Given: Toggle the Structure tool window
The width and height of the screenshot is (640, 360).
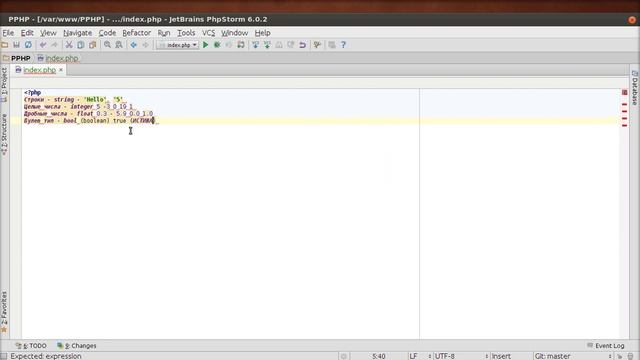Looking at the screenshot, I should [4, 135].
